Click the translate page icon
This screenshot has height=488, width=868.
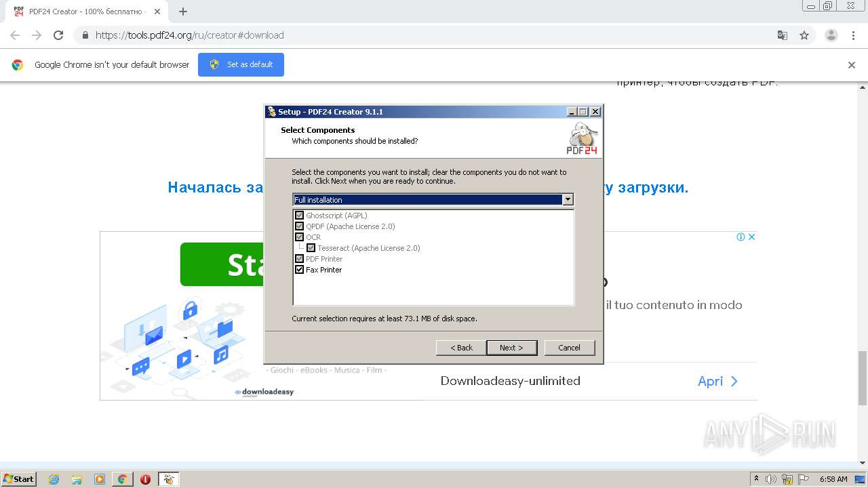pos(783,35)
